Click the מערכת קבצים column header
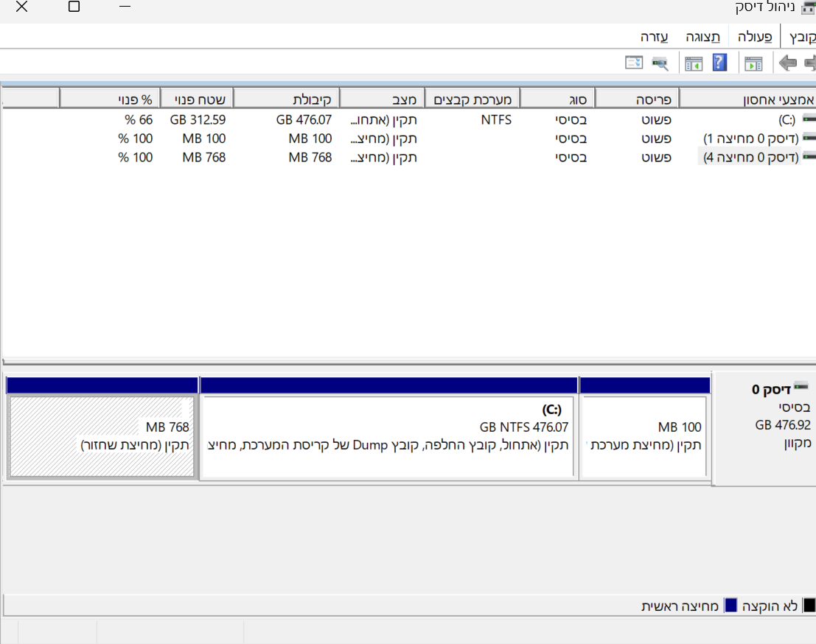The width and height of the screenshot is (816, 644). (x=472, y=99)
